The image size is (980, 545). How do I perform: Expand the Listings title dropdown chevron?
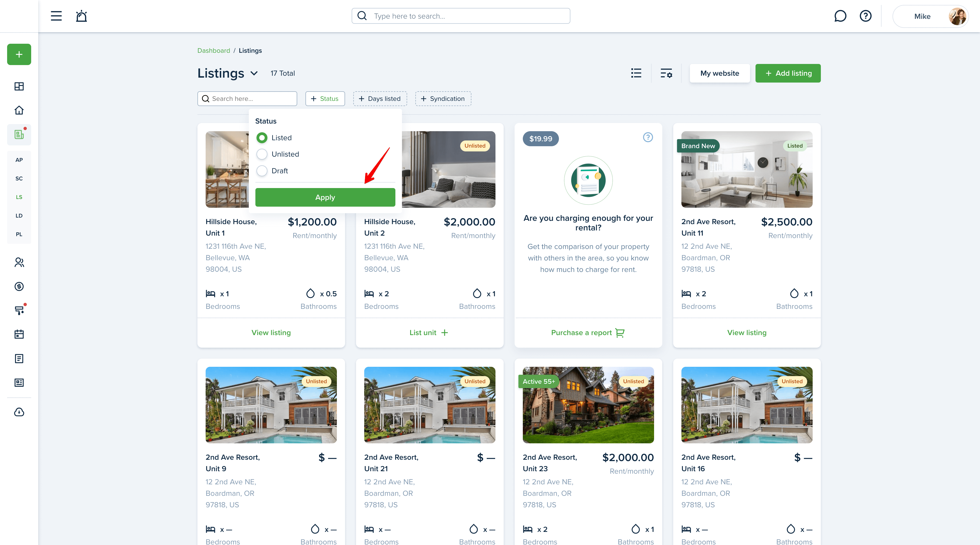pyautogui.click(x=254, y=74)
